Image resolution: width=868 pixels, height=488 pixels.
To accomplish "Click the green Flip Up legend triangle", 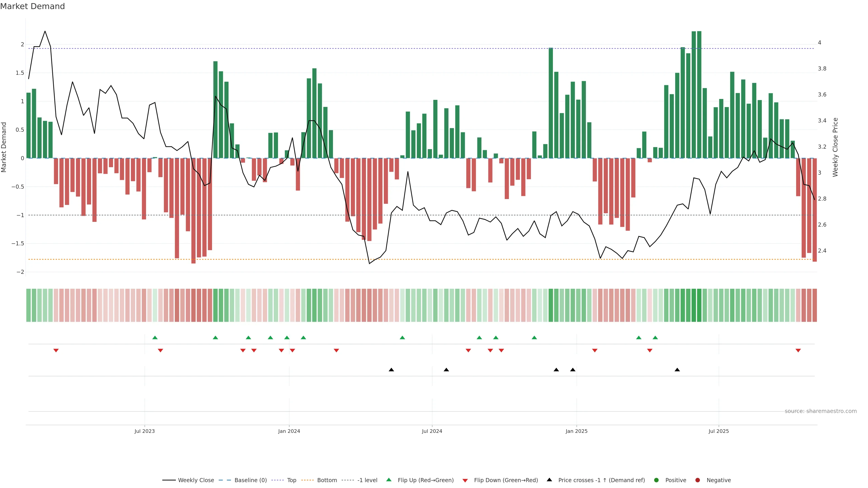I will pos(389,480).
